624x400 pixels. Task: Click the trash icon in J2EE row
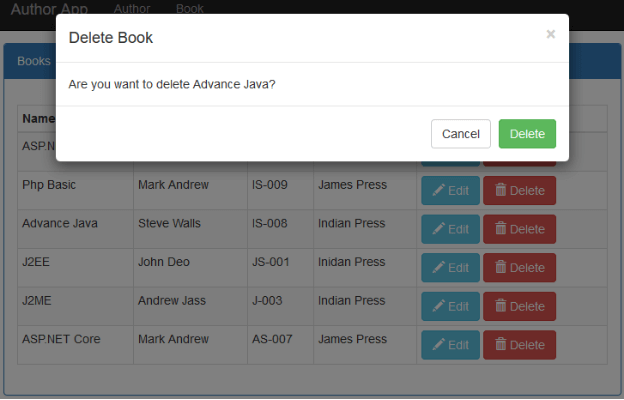pos(501,267)
